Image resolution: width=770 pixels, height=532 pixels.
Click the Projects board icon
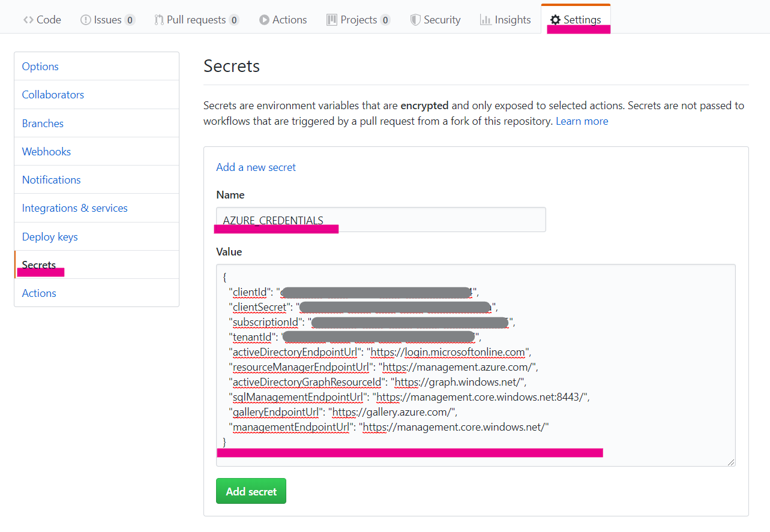pos(332,20)
